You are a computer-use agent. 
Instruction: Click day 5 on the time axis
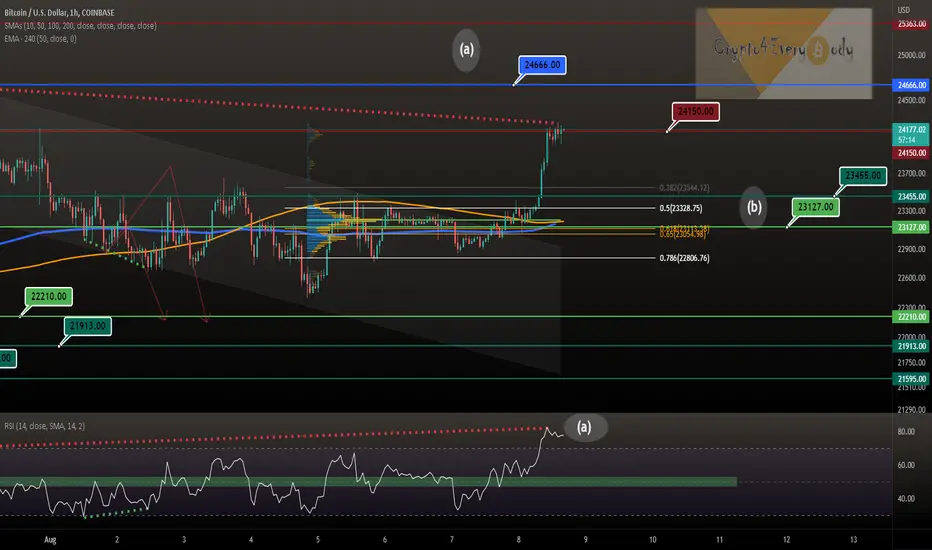click(x=317, y=540)
